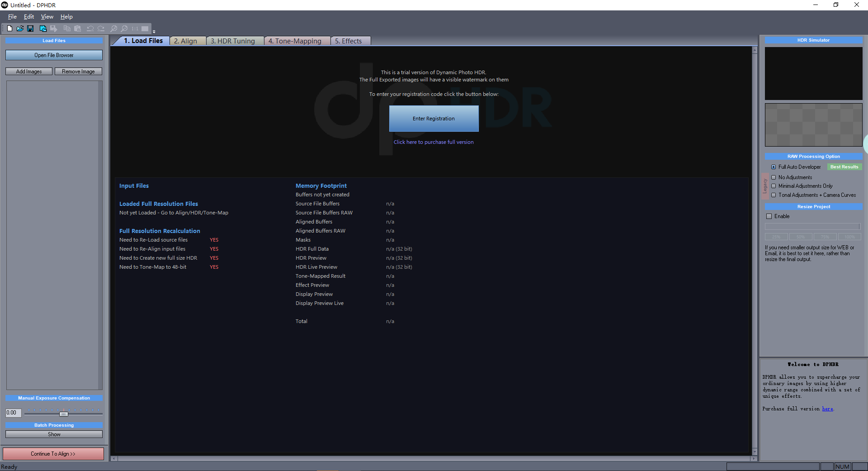868x471 pixels.
Task: Click the 75% resize preset button
Action: click(x=825, y=237)
